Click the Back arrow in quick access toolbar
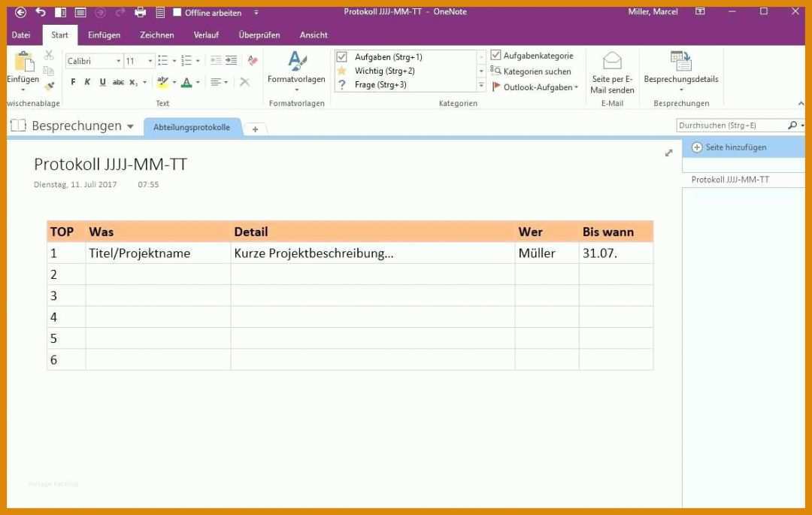Image resolution: width=812 pixels, height=515 pixels. click(21, 12)
